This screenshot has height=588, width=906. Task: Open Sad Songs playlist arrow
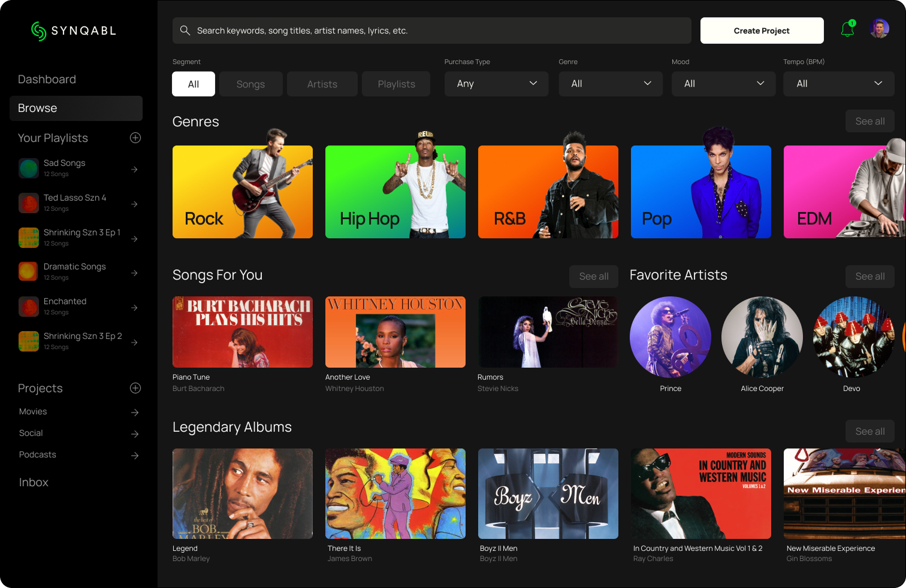point(135,169)
